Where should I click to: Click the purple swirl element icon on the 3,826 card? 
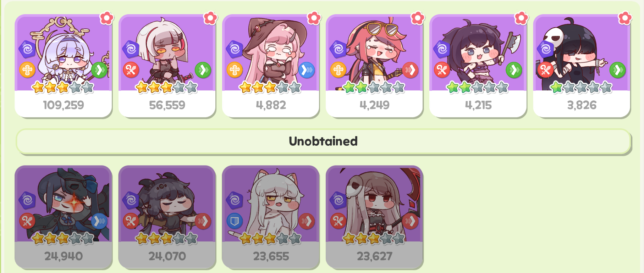pyautogui.click(x=546, y=49)
